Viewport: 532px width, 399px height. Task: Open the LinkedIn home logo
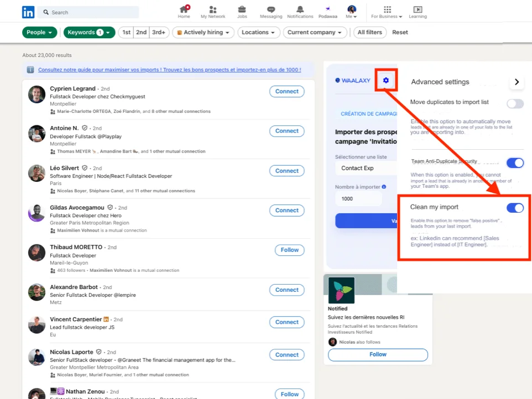tap(28, 12)
